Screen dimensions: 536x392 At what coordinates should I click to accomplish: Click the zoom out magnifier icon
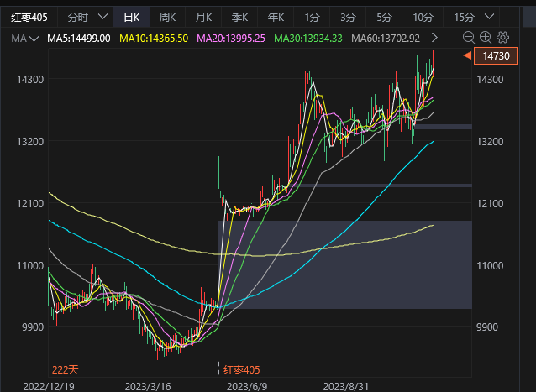(468, 37)
